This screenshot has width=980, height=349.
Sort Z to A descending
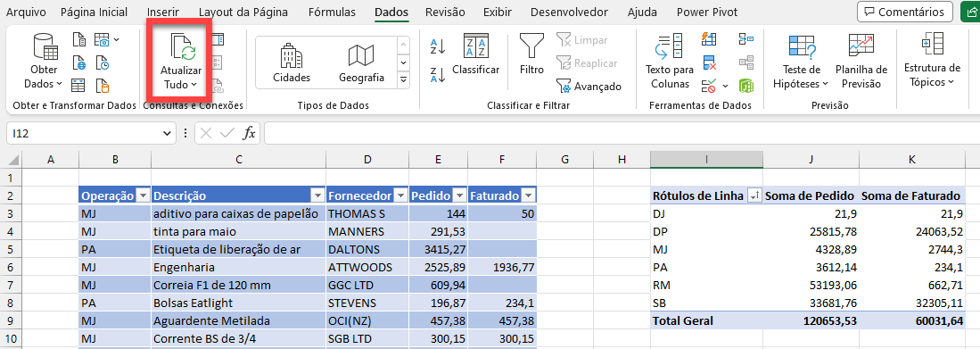[438, 74]
